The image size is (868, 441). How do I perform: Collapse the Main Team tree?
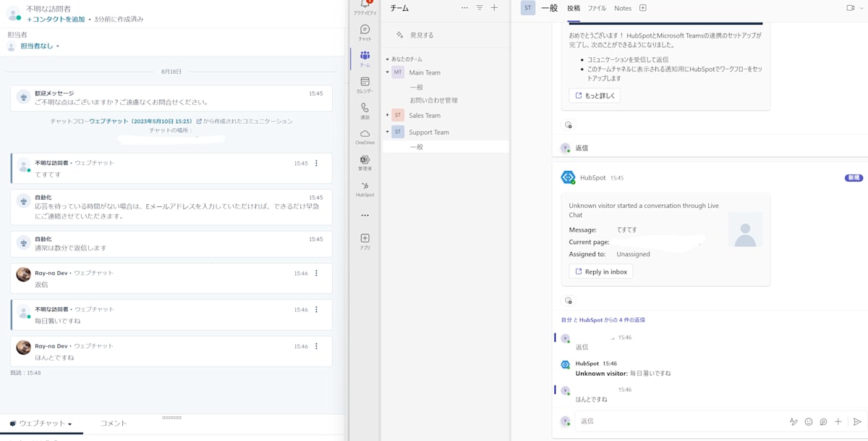(x=387, y=72)
